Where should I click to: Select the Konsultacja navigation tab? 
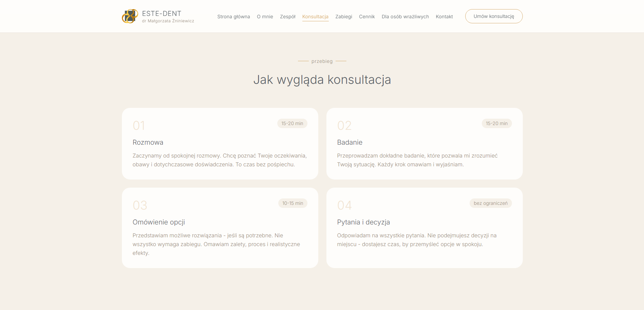(x=315, y=17)
